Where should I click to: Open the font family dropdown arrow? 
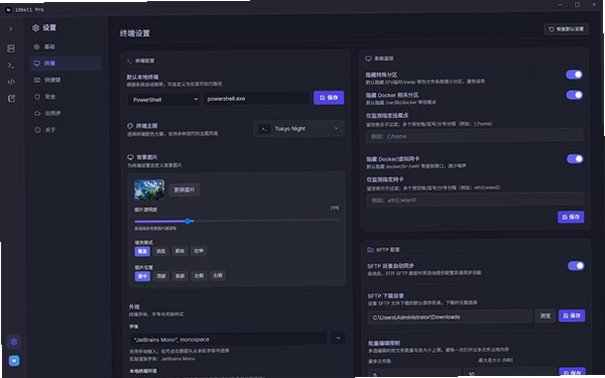click(x=338, y=339)
